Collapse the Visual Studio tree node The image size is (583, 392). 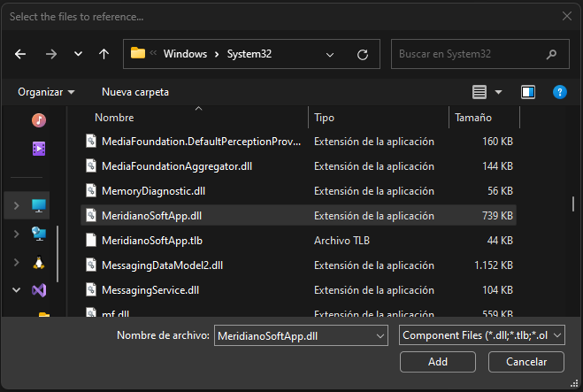[16, 289]
